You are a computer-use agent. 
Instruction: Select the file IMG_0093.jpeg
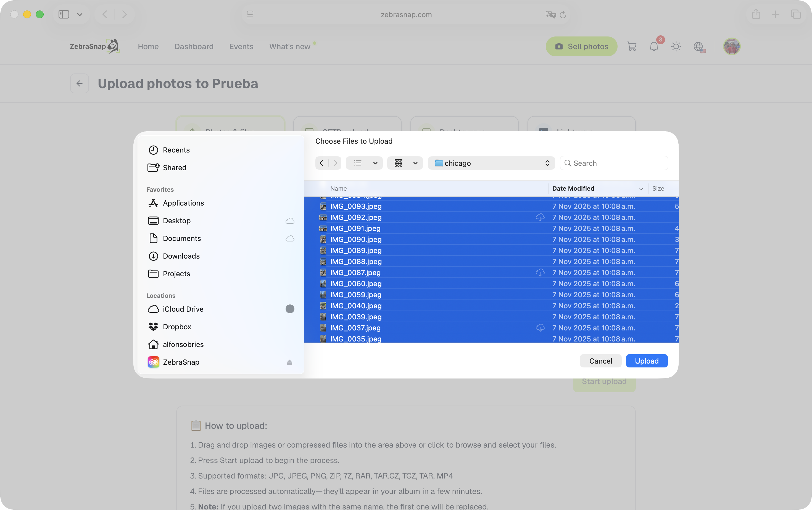point(491,206)
